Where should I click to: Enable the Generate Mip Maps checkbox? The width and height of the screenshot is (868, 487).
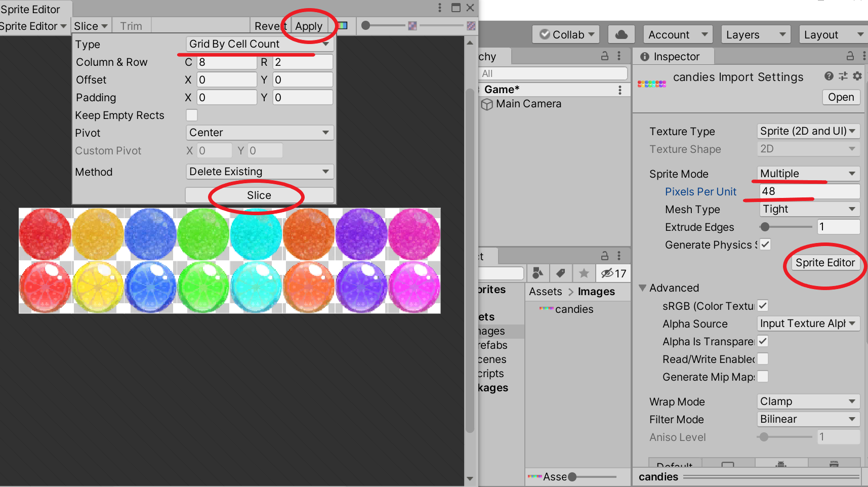click(763, 377)
